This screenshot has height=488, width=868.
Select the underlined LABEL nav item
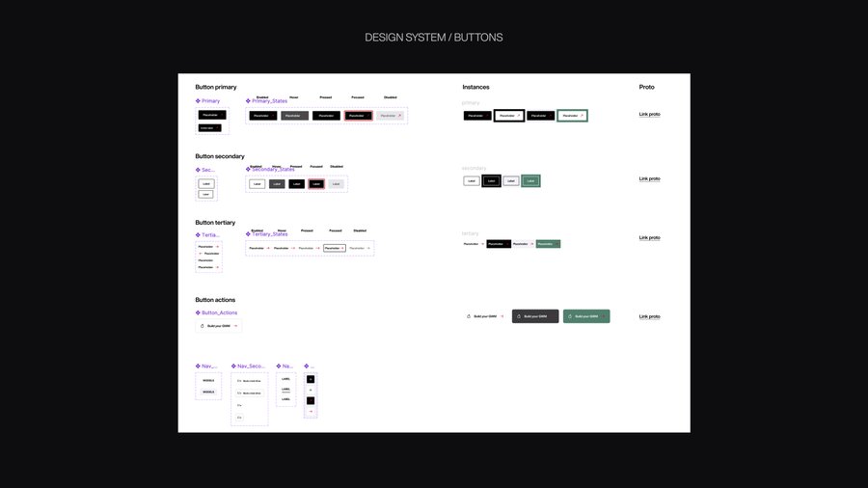[285, 390]
